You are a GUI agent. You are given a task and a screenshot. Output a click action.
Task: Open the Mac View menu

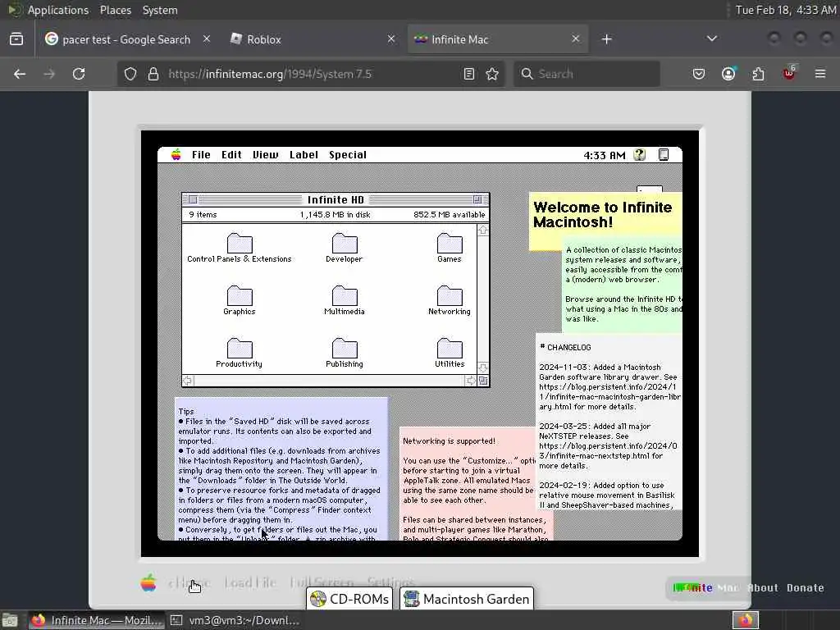(266, 155)
